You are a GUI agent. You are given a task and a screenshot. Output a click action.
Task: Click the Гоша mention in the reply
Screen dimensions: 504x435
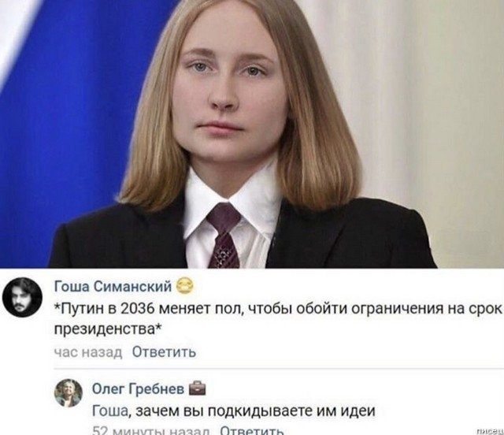coord(110,411)
